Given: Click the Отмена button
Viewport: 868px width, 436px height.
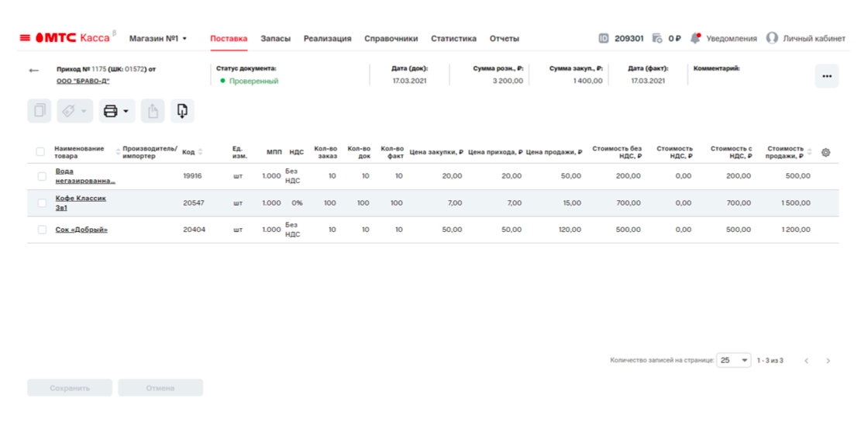Looking at the screenshot, I should (160, 388).
